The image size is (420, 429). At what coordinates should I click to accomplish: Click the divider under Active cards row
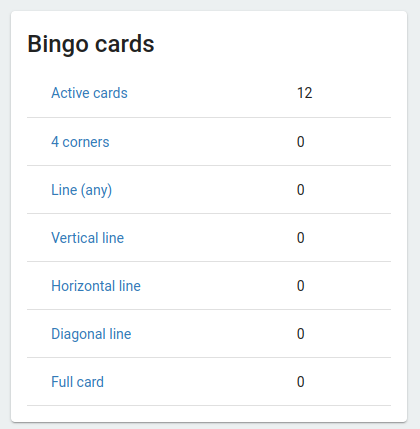[209, 117]
